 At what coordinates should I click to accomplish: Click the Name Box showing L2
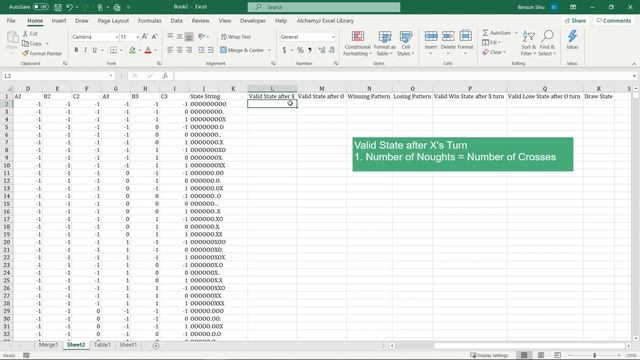pos(58,76)
